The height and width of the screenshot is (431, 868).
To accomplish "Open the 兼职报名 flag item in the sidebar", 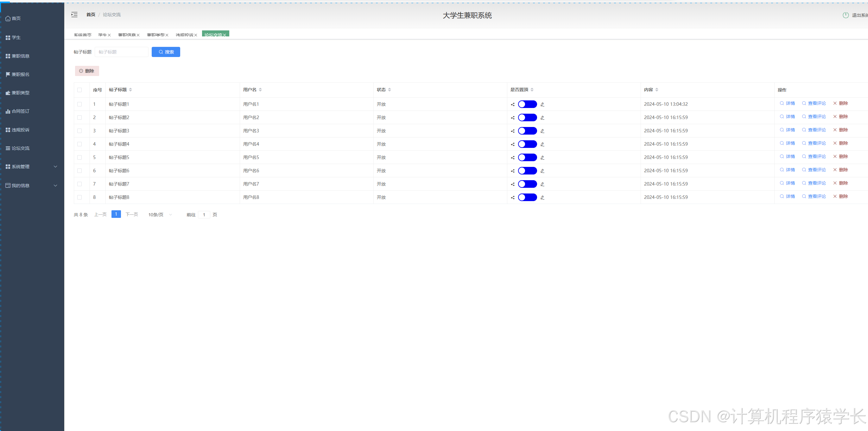I will coord(20,74).
